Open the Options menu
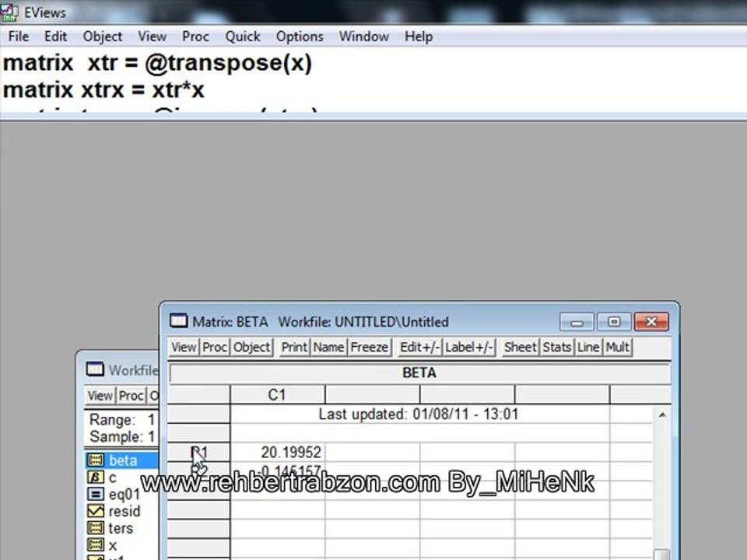Screen dimensions: 747x560 (300, 37)
